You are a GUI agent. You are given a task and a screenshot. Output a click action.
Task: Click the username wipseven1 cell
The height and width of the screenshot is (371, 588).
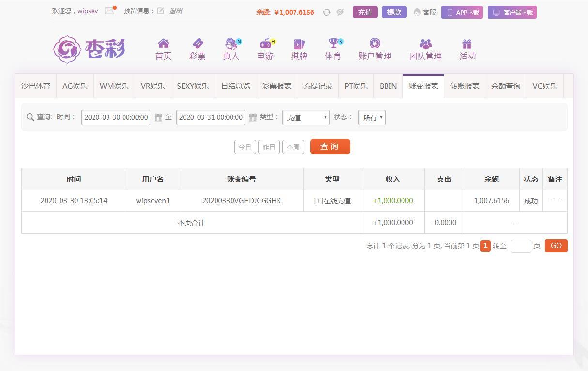(x=153, y=201)
